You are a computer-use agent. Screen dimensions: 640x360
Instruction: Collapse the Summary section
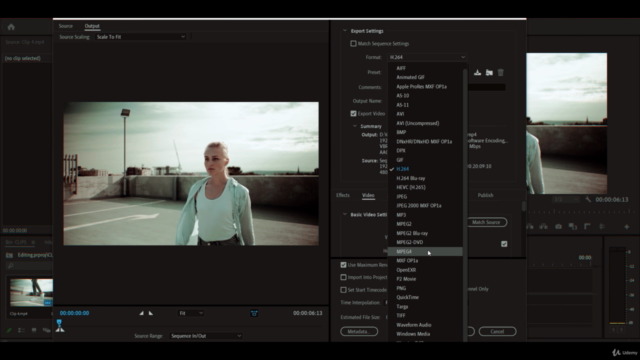coord(355,126)
